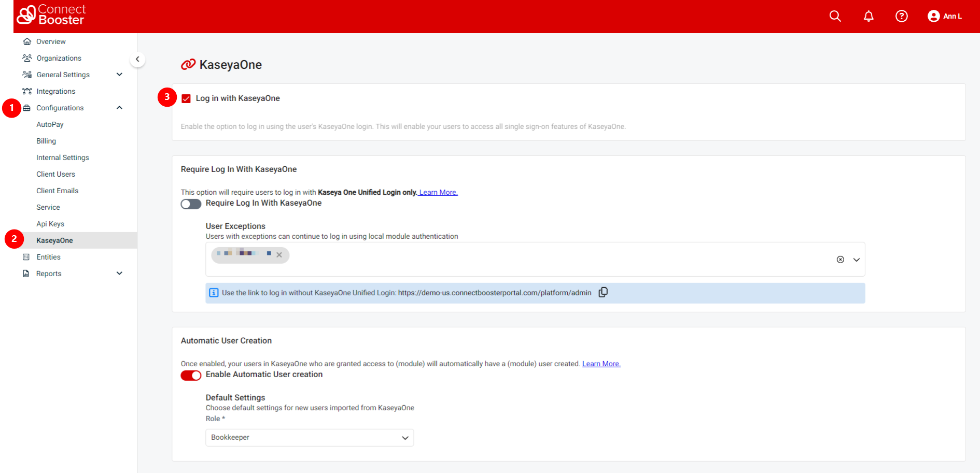Collapse the Configurations section
The width and height of the screenshot is (980, 473).
tap(119, 107)
